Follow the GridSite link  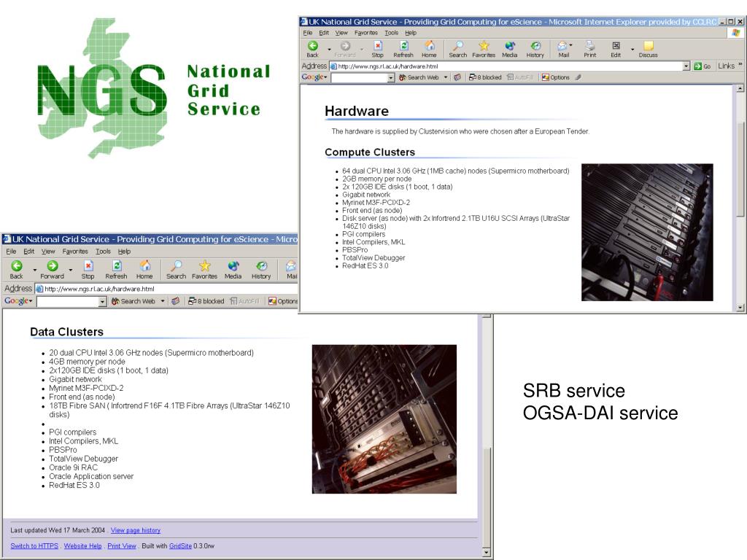[x=181, y=545]
